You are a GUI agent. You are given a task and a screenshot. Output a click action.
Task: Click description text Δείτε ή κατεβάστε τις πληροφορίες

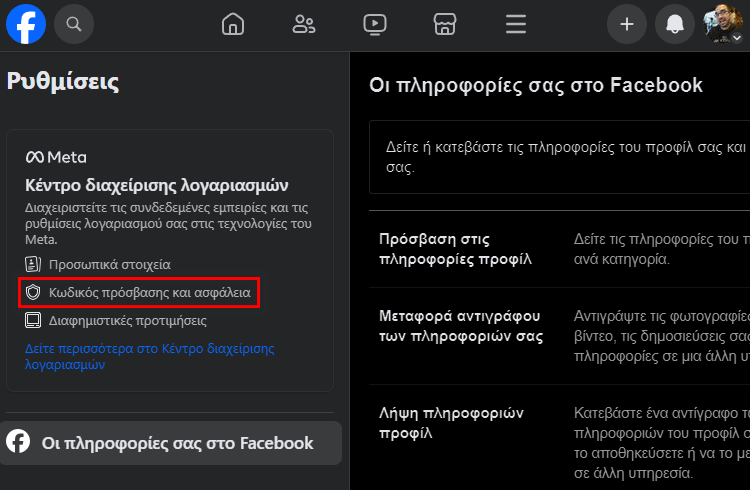568,157
